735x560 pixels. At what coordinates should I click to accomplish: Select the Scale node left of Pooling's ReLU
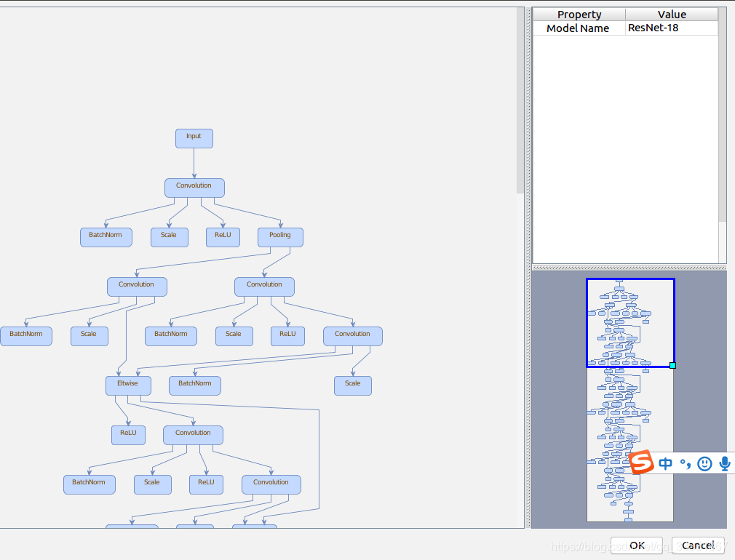click(170, 237)
